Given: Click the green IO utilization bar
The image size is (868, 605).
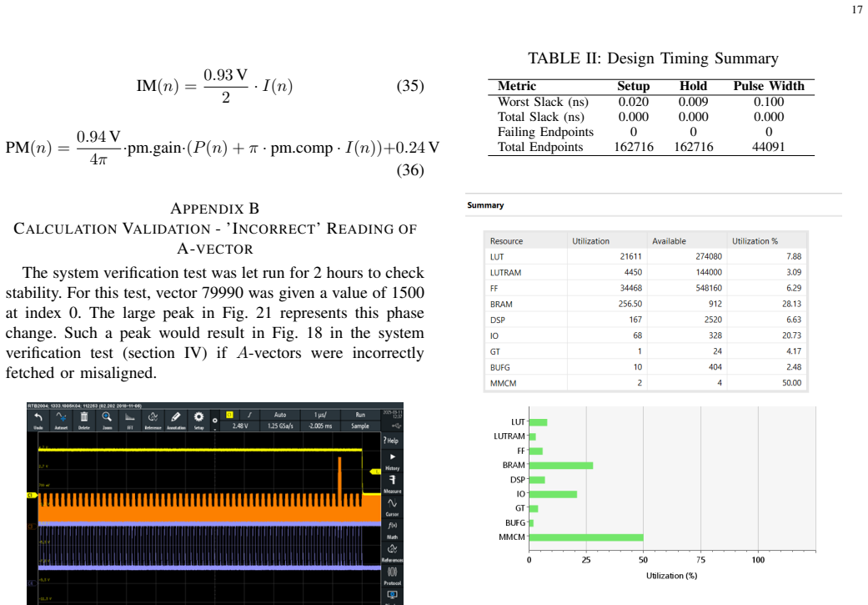Looking at the screenshot, I should 553,494.
